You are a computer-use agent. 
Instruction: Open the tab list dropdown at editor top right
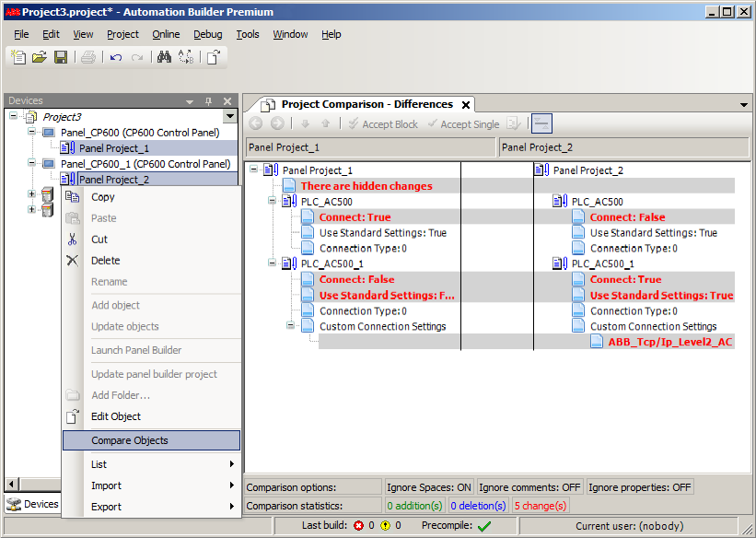[744, 105]
